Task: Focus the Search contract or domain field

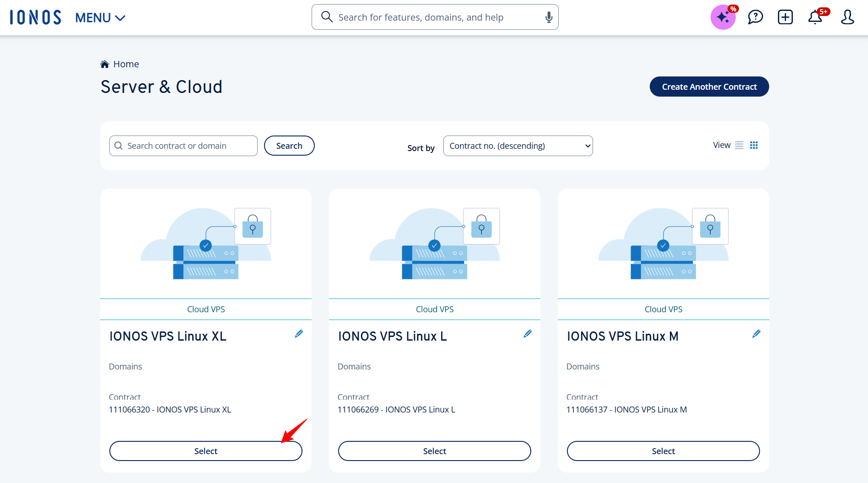Action: point(183,146)
